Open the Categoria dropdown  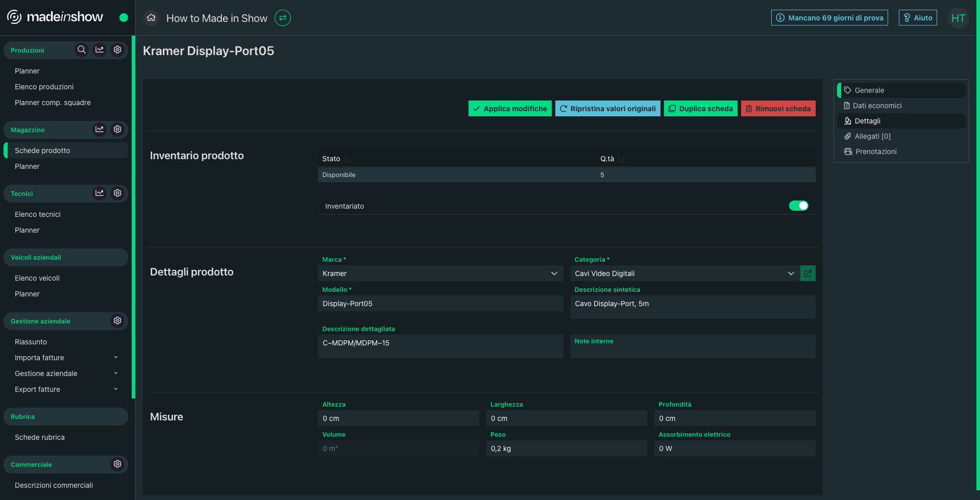pos(684,273)
